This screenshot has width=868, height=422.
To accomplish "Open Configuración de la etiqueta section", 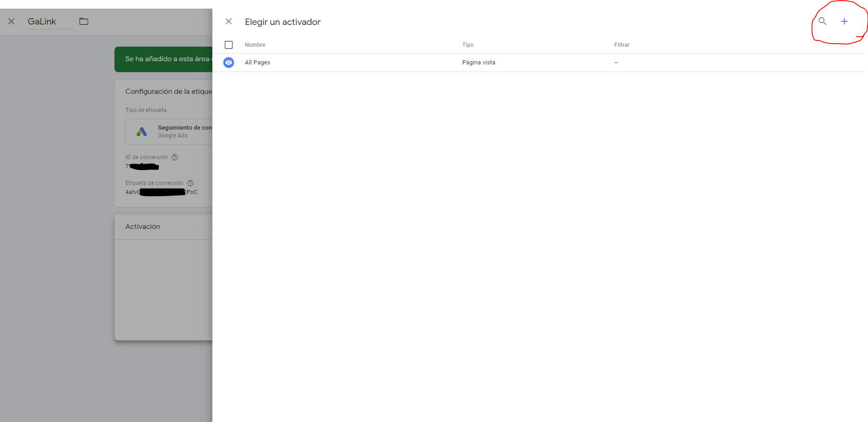I will click(x=168, y=92).
